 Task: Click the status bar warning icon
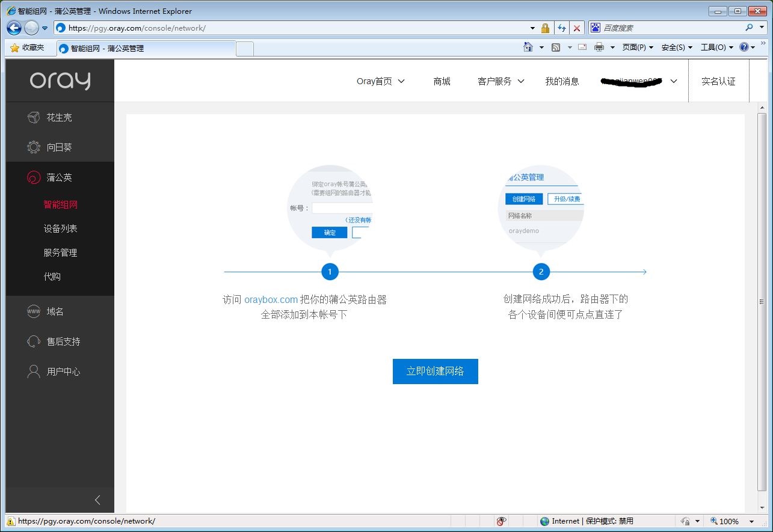point(11,521)
